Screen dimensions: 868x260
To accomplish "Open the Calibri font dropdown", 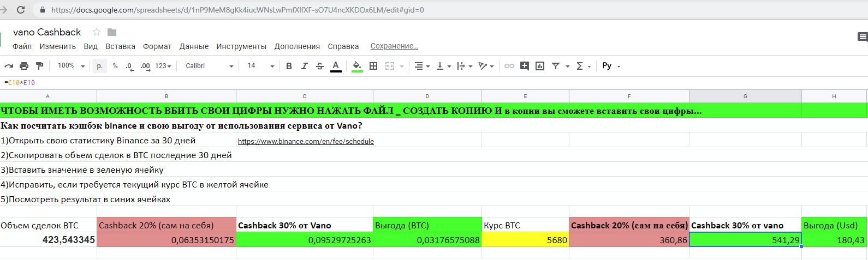I will [x=209, y=66].
